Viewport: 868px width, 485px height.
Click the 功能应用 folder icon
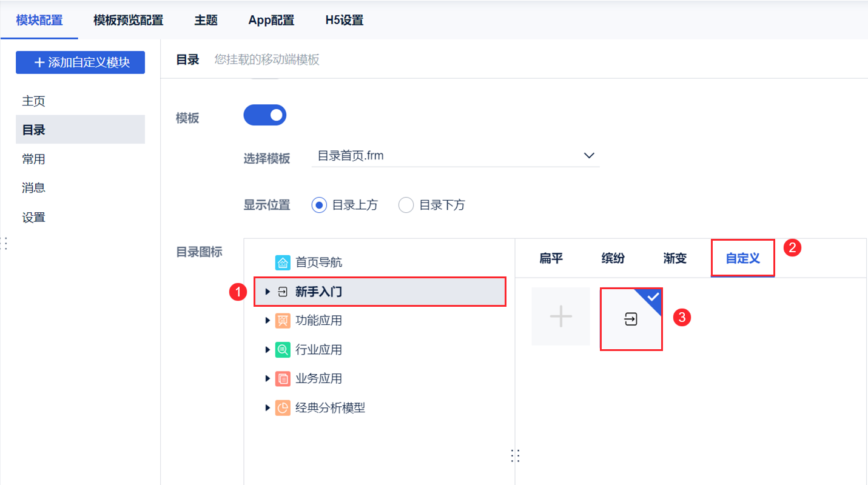pyautogui.click(x=282, y=320)
